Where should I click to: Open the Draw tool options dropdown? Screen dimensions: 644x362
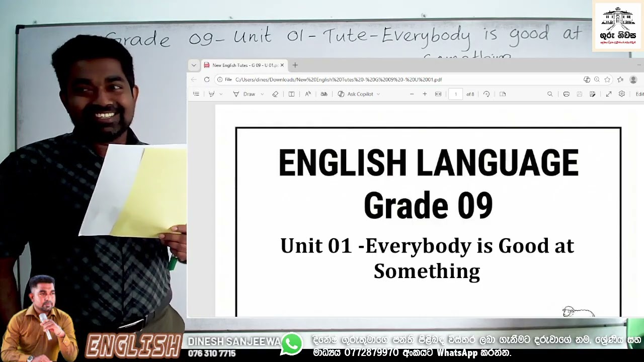point(262,94)
